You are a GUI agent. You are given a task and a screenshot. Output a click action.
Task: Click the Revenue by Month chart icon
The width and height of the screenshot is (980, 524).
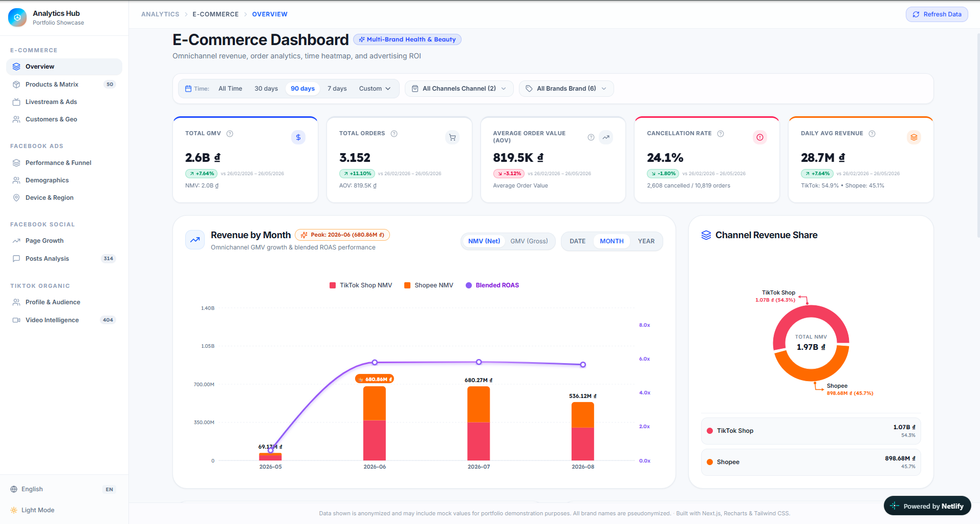(195, 240)
